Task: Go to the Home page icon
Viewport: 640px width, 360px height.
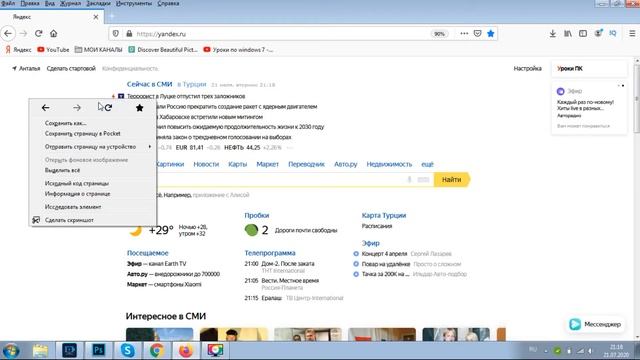Action: point(53,33)
